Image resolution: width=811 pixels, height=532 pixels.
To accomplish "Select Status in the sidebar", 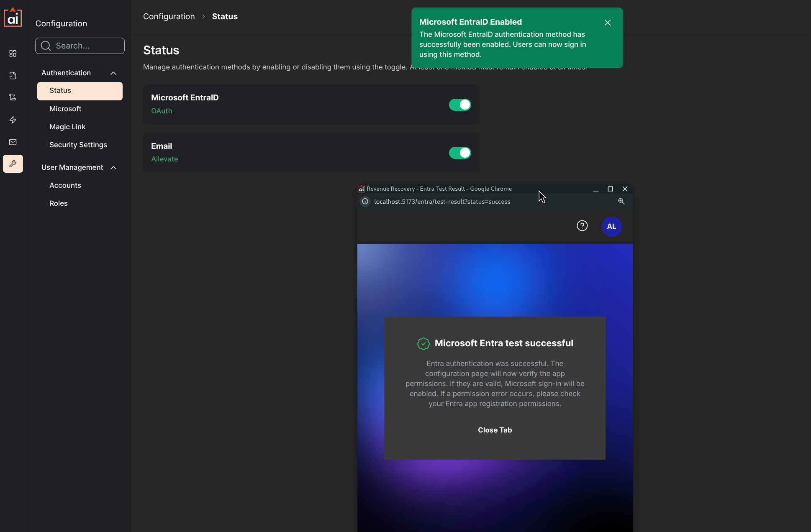I will [x=80, y=91].
